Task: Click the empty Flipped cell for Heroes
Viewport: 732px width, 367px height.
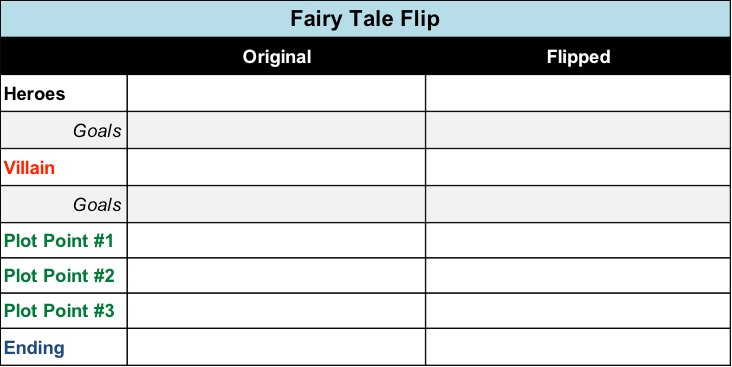Action: (578, 93)
